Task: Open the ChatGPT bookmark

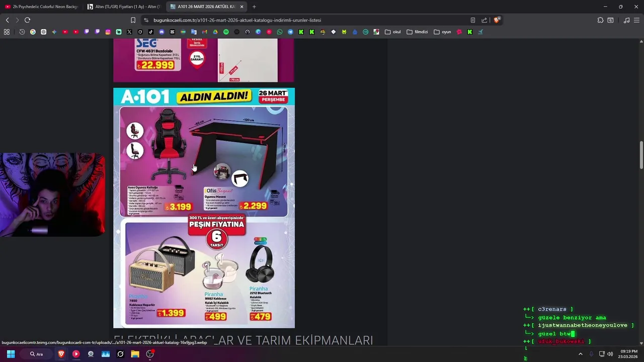Action: (x=43, y=32)
